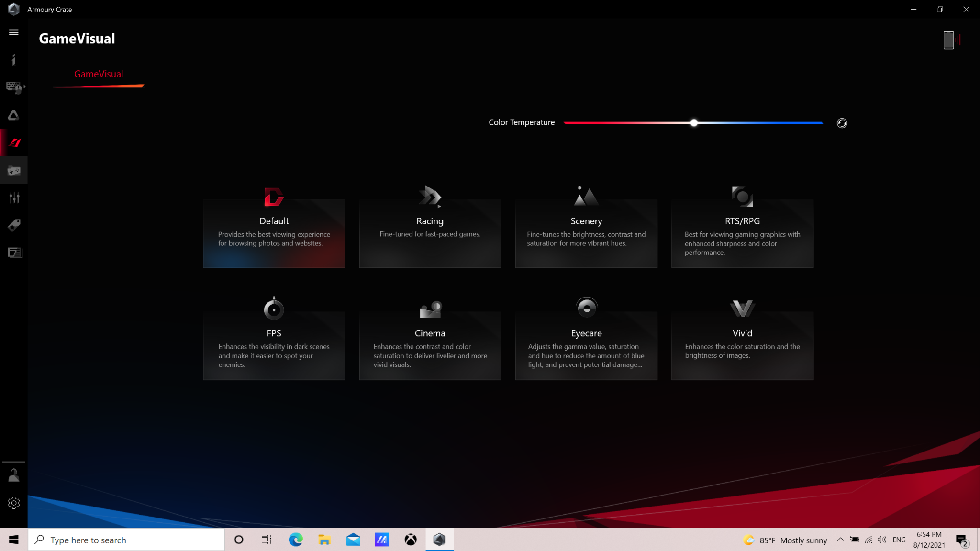
Task: Click the Vivid mode V icon
Action: click(x=742, y=309)
